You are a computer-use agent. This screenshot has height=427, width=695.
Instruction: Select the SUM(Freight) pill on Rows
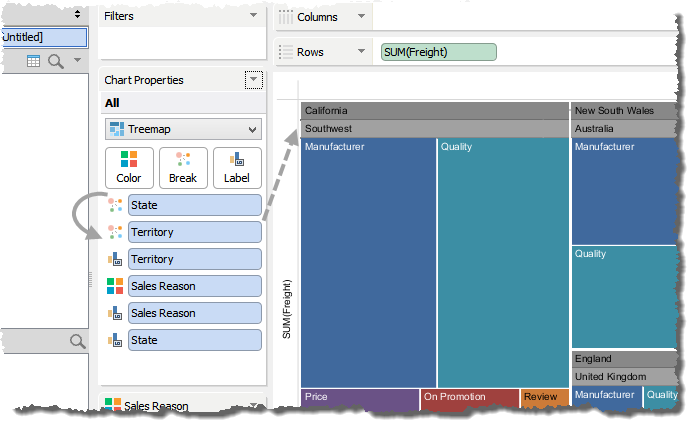(x=439, y=52)
